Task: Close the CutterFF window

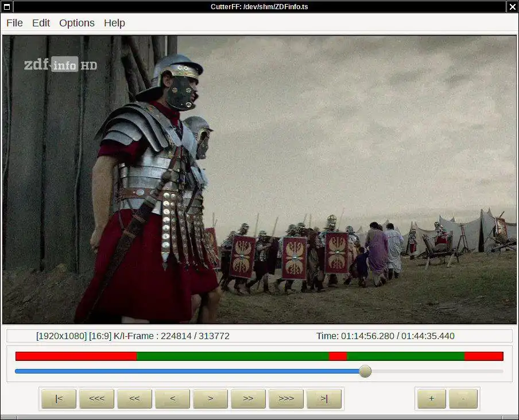Action: pyautogui.click(x=512, y=7)
